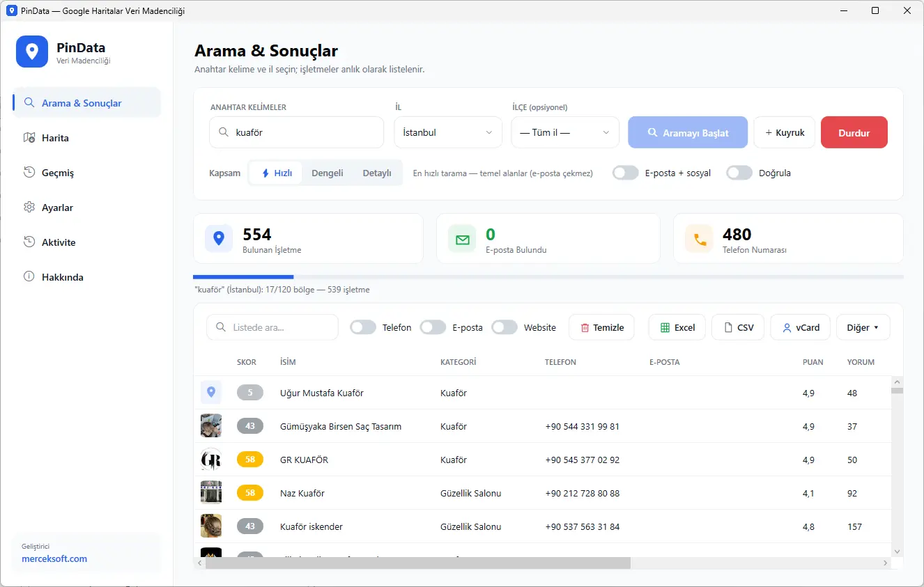The height and width of the screenshot is (587, 924).
Task: Clear results with Temizle
Action: (601, 327)
